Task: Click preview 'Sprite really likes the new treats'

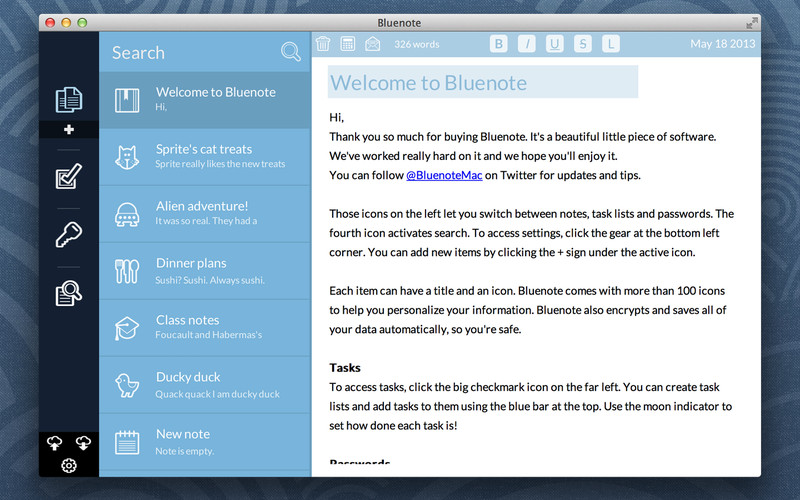Action: click(x=220, y=164)
